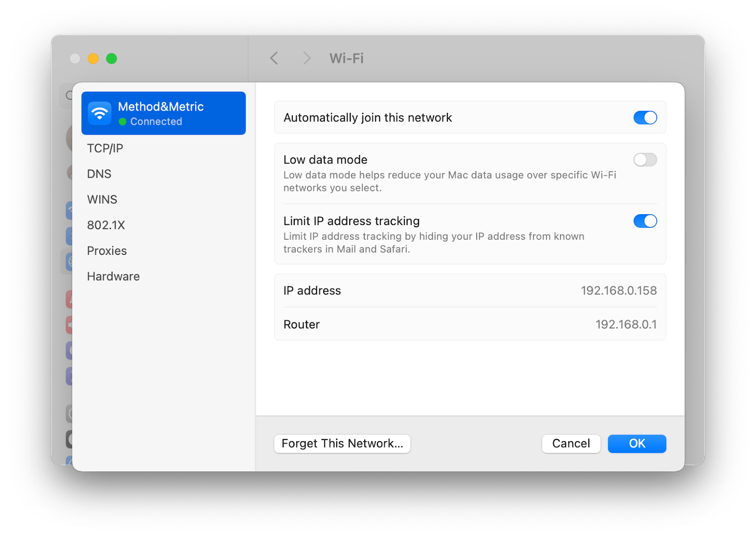The width and height of the screenshot is (756, 539).
Task: Click the green Connected status dot
Action: 122,122
